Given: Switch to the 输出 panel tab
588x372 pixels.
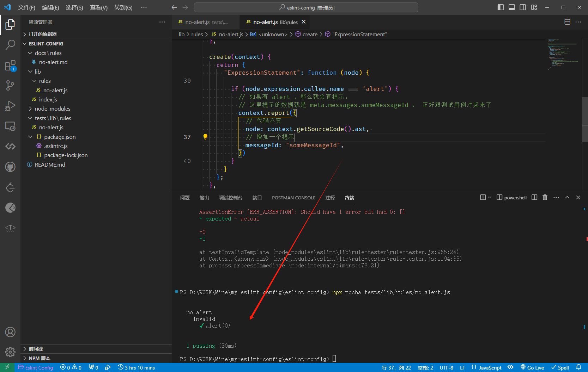Looking at the screenshot, I should (x=204, y=198).
